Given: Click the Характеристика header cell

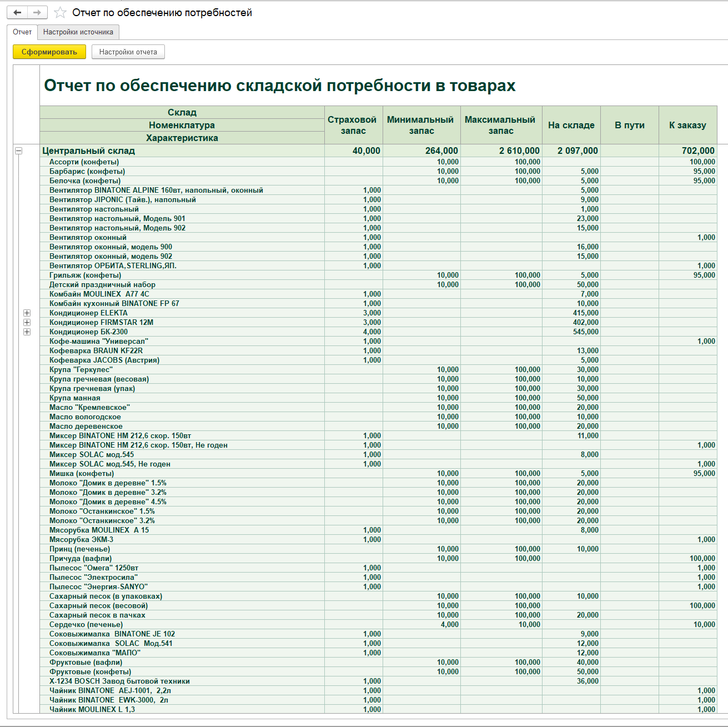Looking at the screenshot, I should (182, 138).
